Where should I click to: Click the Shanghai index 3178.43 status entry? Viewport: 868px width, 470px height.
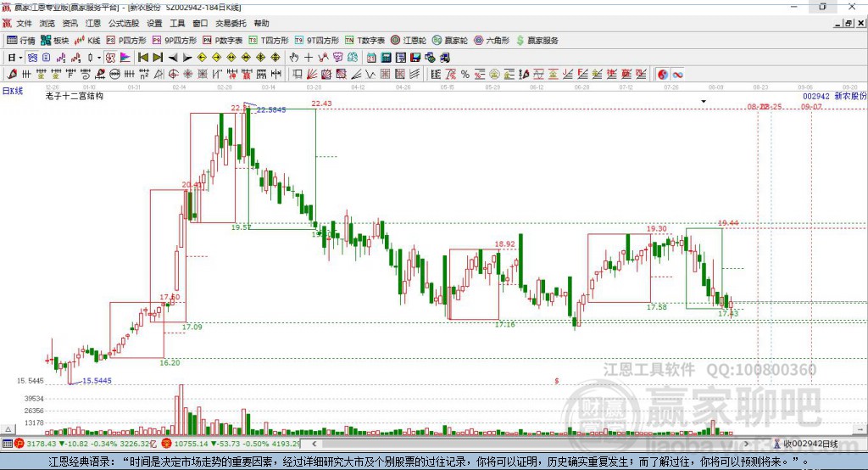point(85,444)
